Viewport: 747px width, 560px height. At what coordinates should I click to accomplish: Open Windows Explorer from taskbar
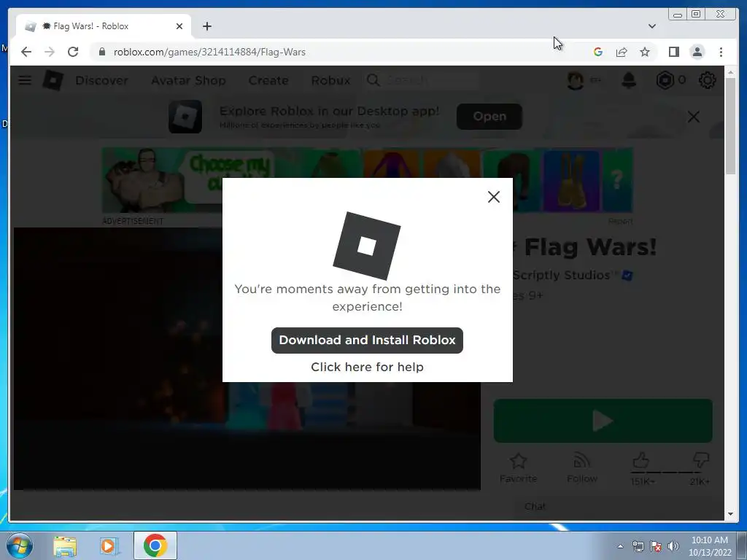point(65,546)
